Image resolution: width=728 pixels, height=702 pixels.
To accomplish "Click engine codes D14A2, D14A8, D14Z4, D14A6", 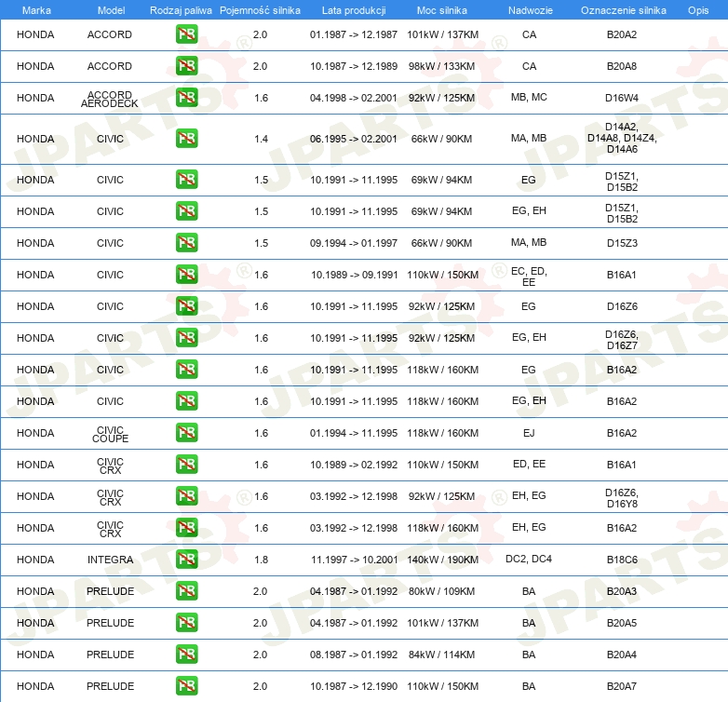I will (622, 138).
